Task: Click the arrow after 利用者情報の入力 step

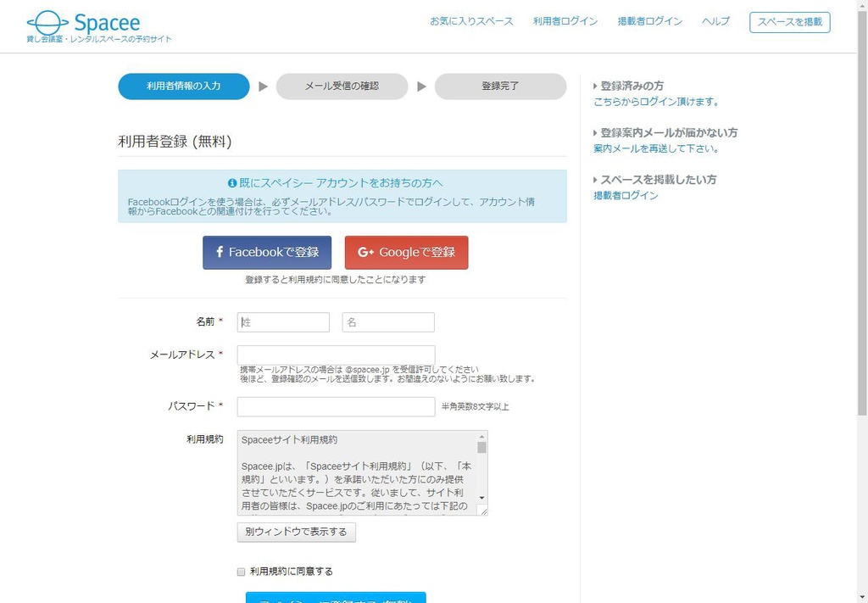Action: [x=263, y=87]
